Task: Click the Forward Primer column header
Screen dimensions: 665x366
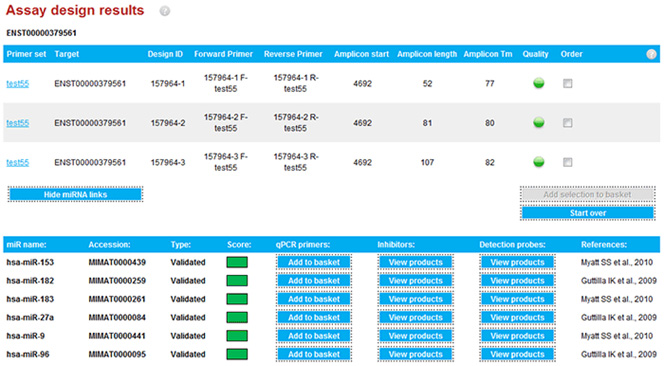Action: (x=224, y=54)
